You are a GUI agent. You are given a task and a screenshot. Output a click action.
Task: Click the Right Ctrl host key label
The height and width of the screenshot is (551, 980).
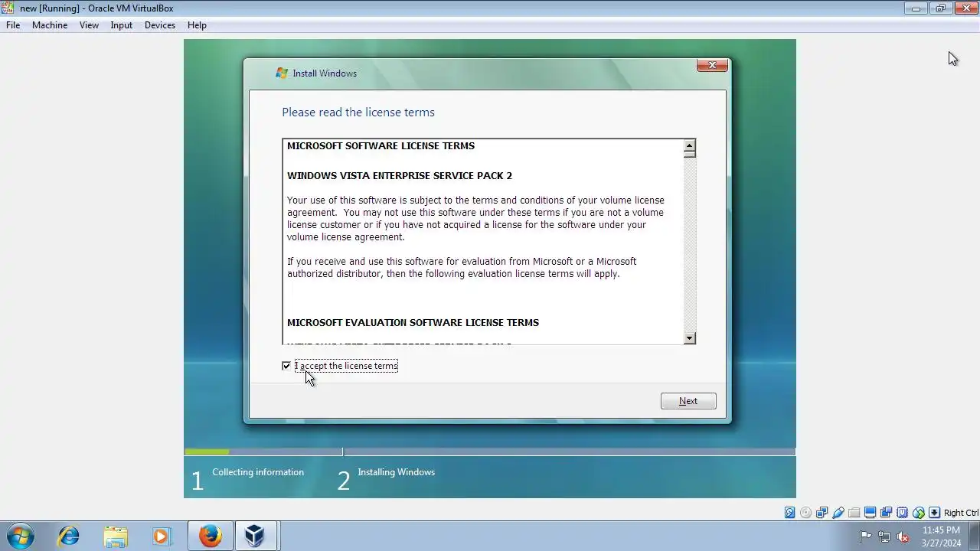pyautogui.click(x=961, y=513)
